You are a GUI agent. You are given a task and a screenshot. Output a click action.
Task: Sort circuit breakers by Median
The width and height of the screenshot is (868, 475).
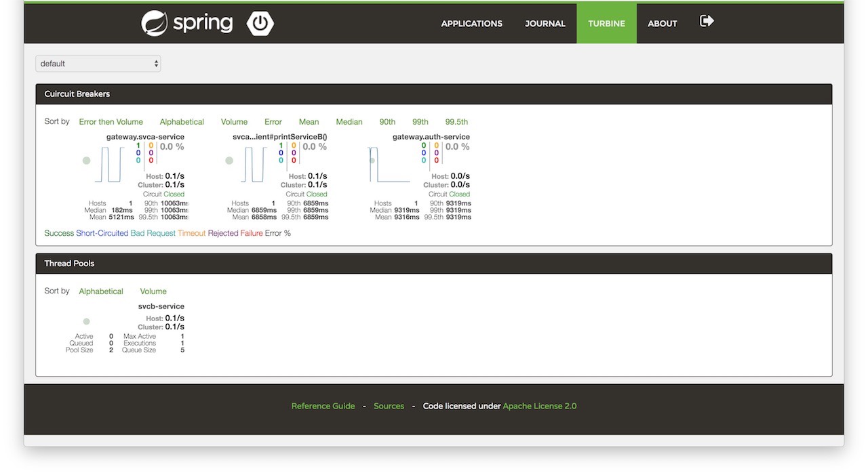[349, 122]
